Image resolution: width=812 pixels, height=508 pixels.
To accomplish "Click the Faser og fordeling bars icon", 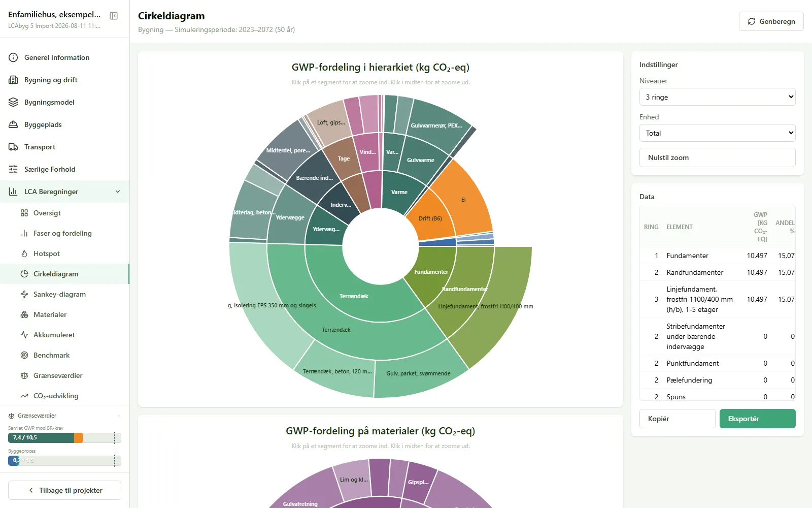I will (24, 233).
